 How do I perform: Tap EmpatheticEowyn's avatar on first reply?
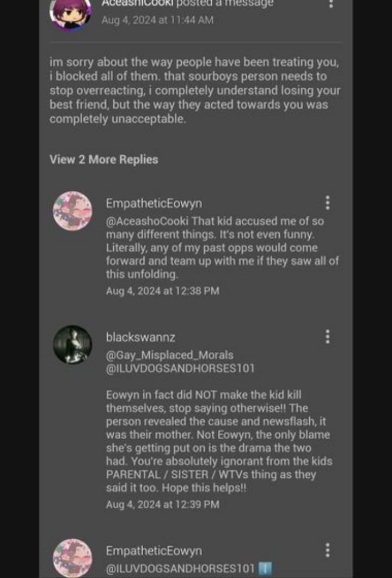(72, 211)
